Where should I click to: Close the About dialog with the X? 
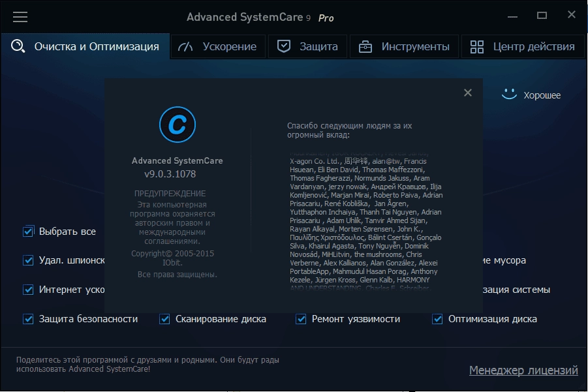[x=468, y=93]
